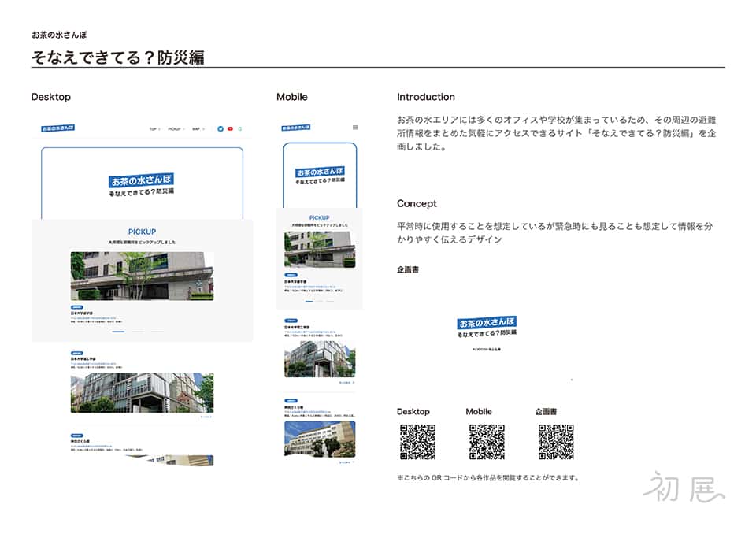Screen dimensions: 756x534
Task: Click the small blue logo in mobile mockup header
Action: pyautogui.click(x=296, y=128)
